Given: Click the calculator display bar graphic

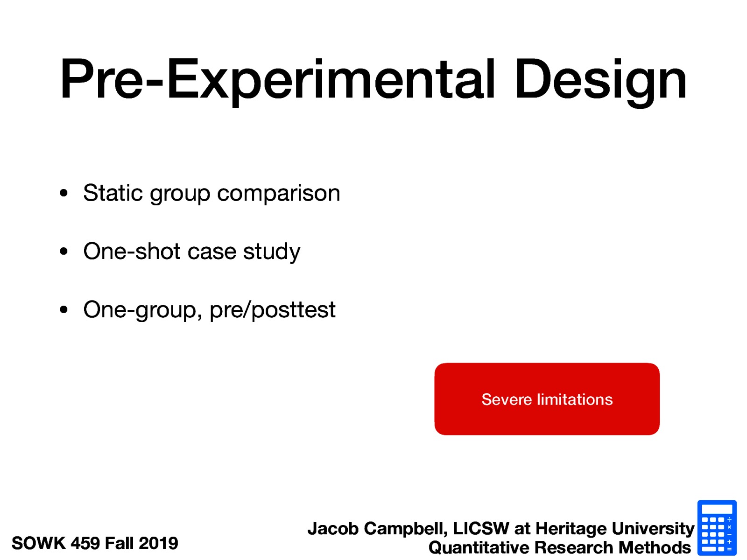Looking at the screenshot, I should [x=717, y=509].
